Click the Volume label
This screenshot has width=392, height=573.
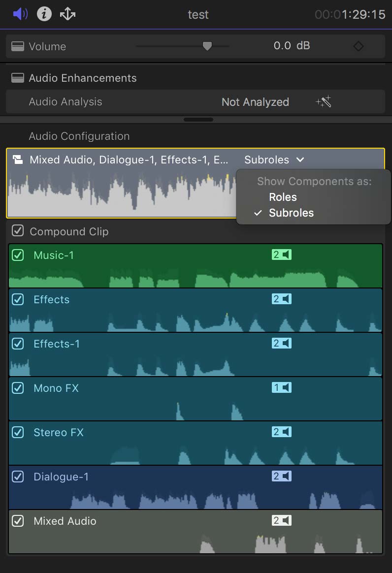coord(48,46)
